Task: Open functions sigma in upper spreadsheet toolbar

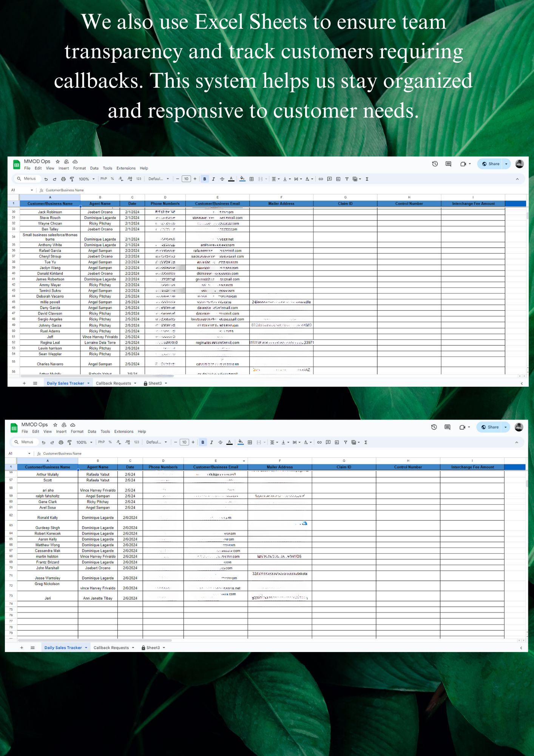Action: pos(367,179)
